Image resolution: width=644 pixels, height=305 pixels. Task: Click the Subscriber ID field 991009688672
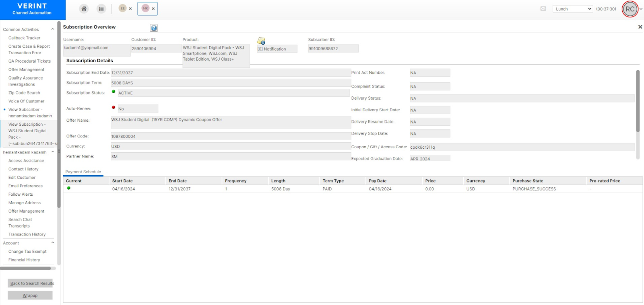[x=333, y=49]
